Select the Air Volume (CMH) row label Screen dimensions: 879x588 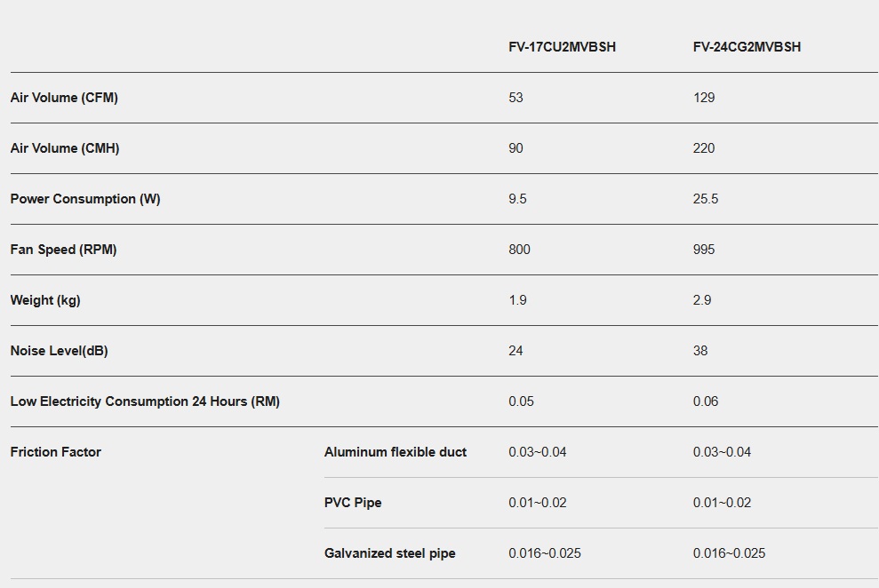click(65, 148)
